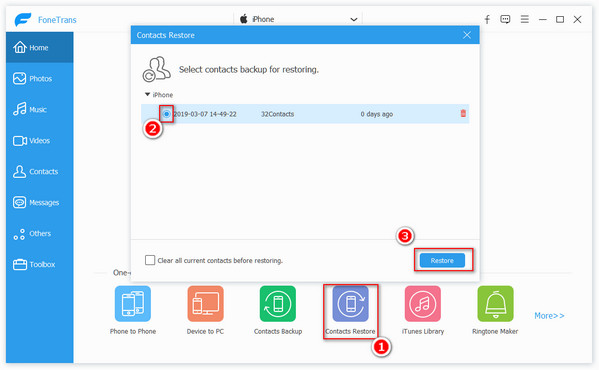This screenshot has width=599, height=370.
Task: Click the 2019-03-07 14-49-22 backup date
Action: (205, 114)
